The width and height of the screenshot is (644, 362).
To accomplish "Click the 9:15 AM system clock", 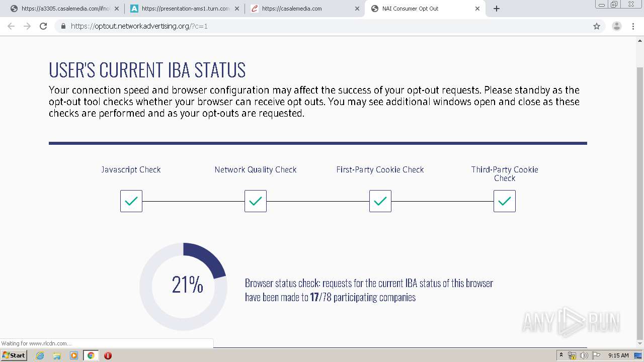I will point(618,355).
